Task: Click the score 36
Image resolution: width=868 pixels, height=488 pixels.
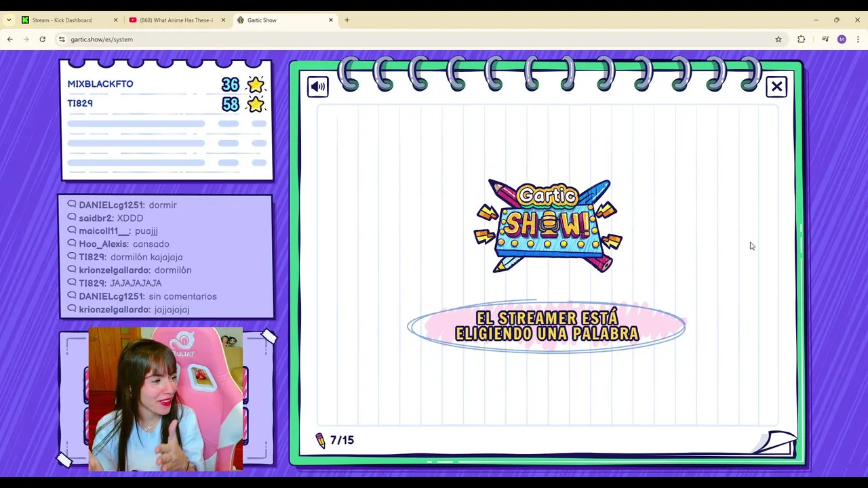Action: click(231, 85)
